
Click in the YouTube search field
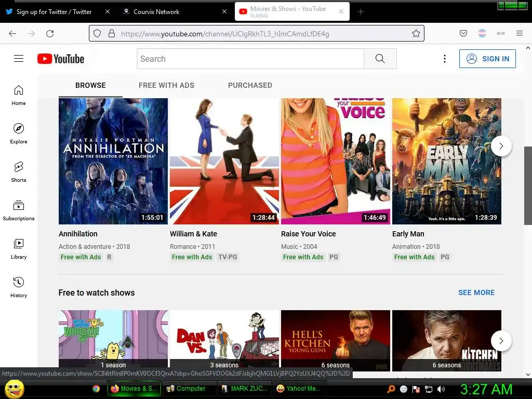[250, 59]
